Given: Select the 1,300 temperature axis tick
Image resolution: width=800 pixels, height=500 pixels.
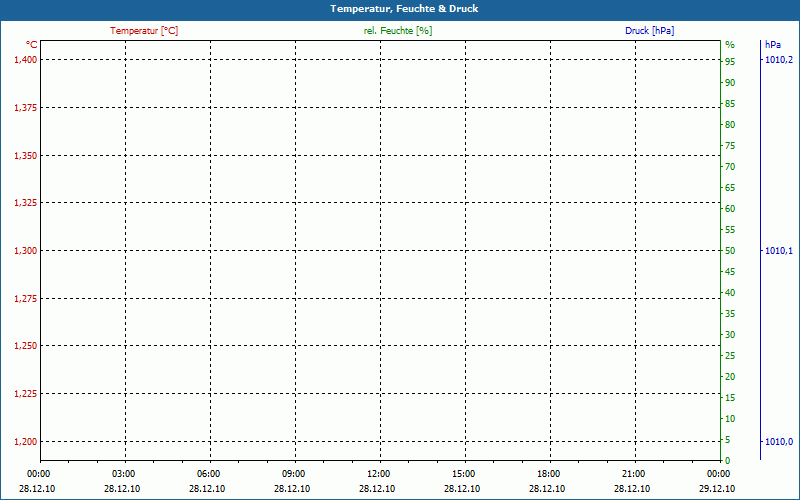Looking at the screenshot, I should click(x=25, y=251).
